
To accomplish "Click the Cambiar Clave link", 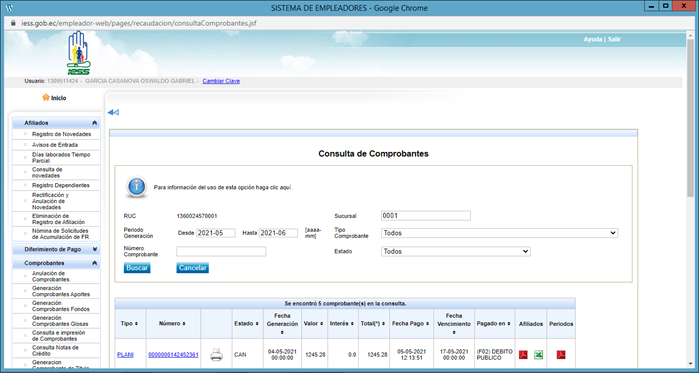I will [221, 81].
